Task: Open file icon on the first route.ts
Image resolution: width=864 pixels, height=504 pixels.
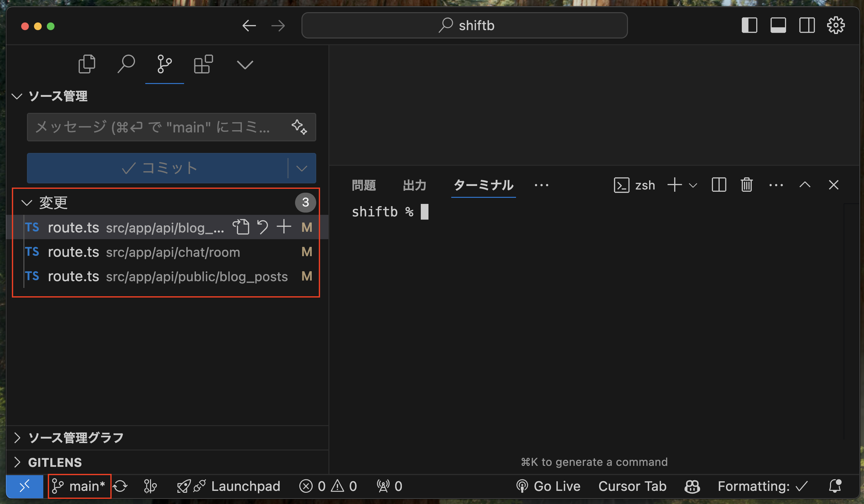Action: (241, 227)
